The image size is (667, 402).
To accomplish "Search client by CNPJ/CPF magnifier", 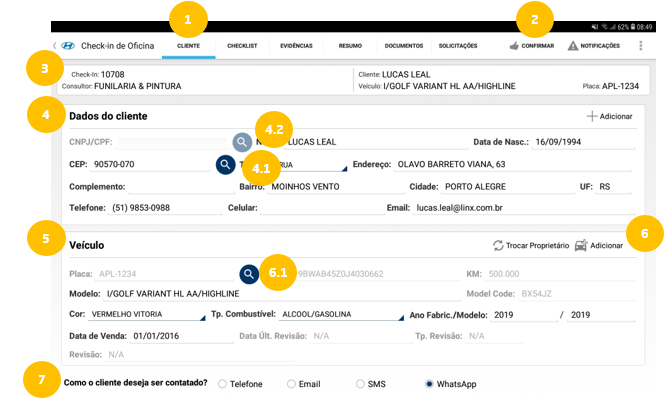I will 242,142.
